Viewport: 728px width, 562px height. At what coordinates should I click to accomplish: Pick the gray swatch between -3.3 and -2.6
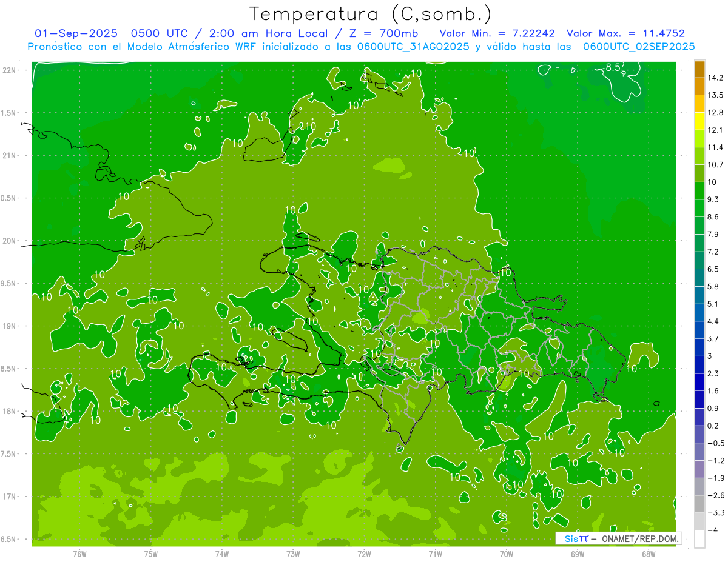click(x=699, y=504)
